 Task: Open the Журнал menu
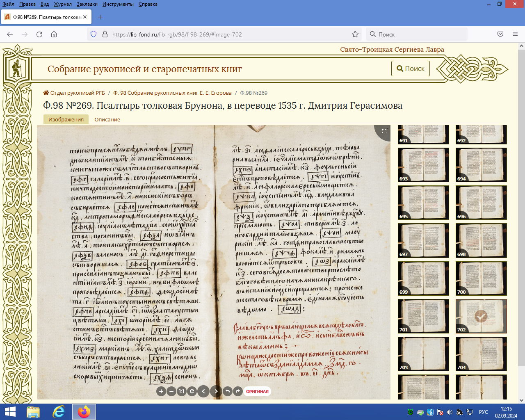62,4
